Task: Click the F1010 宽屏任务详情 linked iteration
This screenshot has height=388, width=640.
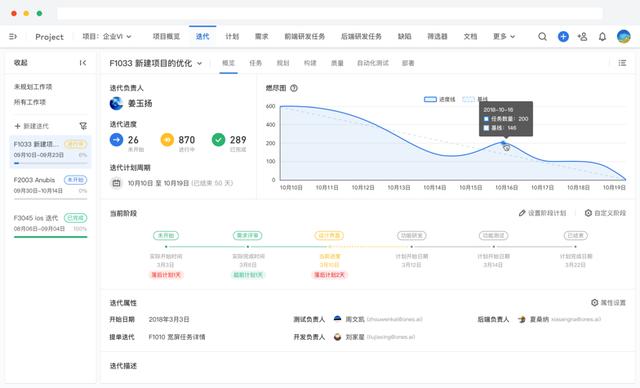Action: (177, 337)
